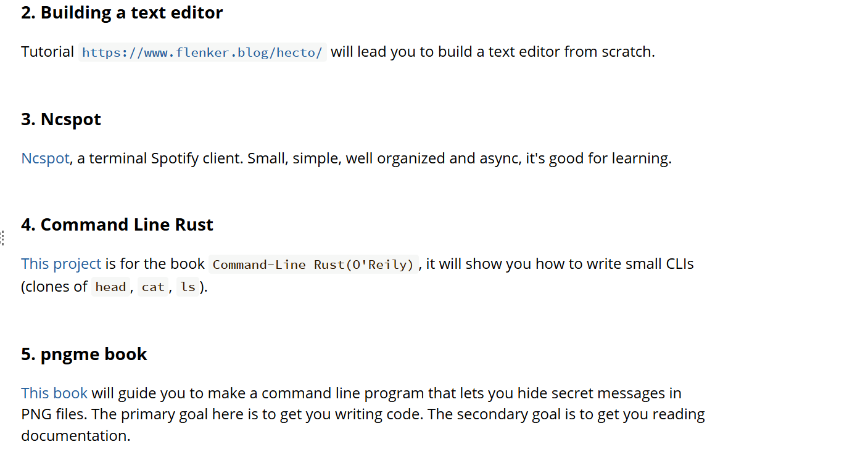The width and height of the screenshot is (868, 476).
Task: Open the 'This book' pngme link
Action: (54, 393)
